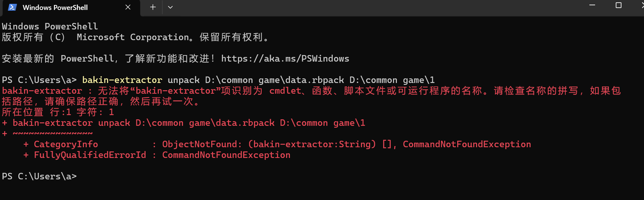Click the FullyQualifiedErrorId error line

click(157, 155)
